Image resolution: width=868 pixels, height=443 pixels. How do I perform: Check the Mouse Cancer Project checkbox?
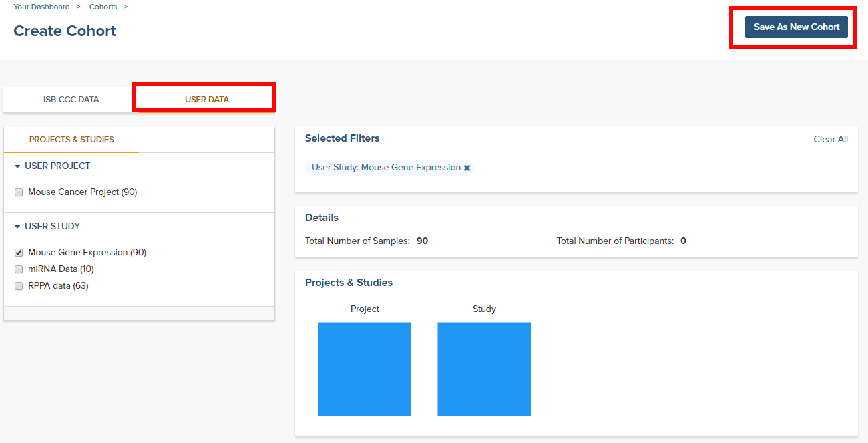(19, 192)
